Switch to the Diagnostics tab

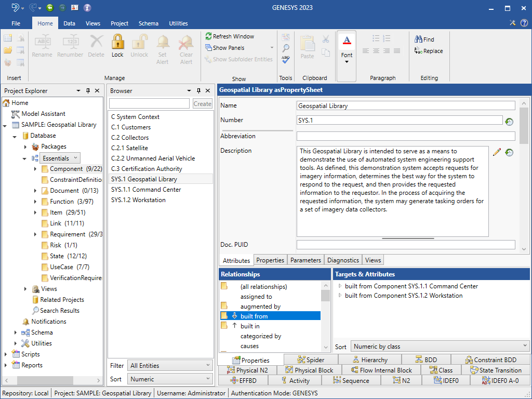[343, 260]
